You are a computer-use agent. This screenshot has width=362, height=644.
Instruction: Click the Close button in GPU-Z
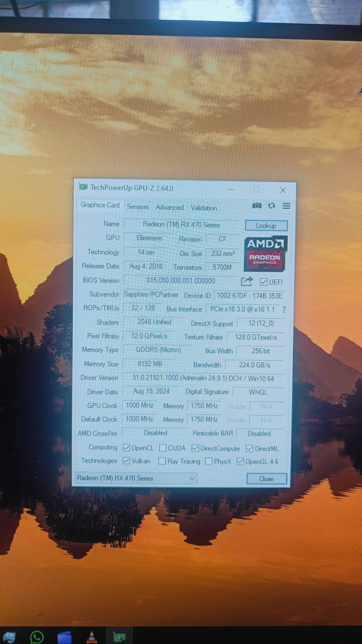267,478
